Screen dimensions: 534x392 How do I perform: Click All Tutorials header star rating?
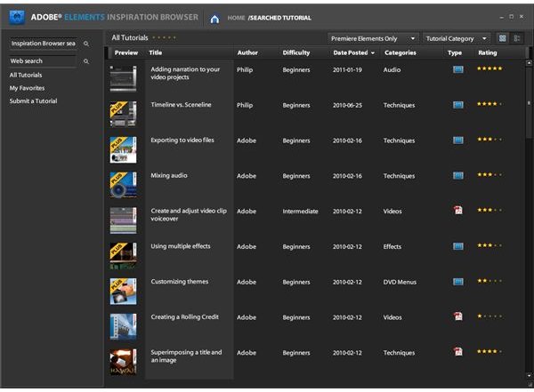(x=164, y=37)
